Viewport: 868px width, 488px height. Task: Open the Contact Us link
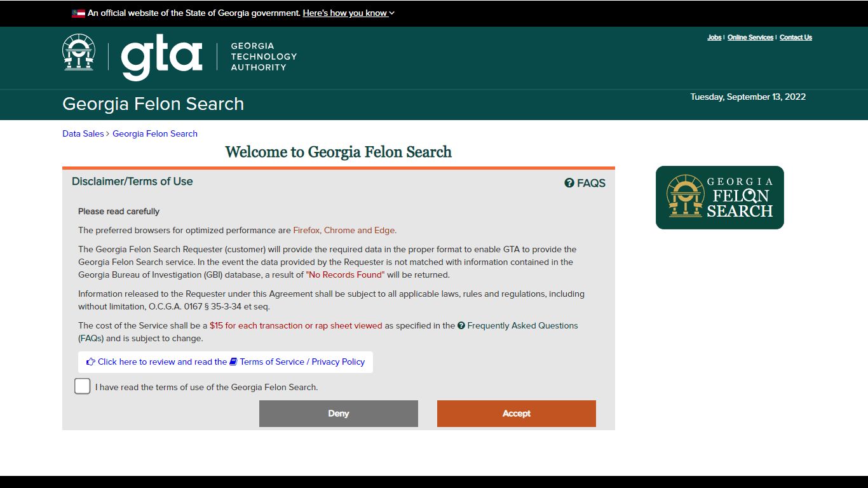point(796,37)
